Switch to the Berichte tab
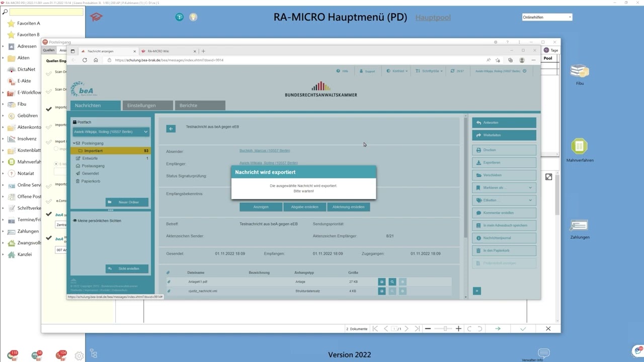This screenshot has height=362, width=644. [x=200, y=106]
